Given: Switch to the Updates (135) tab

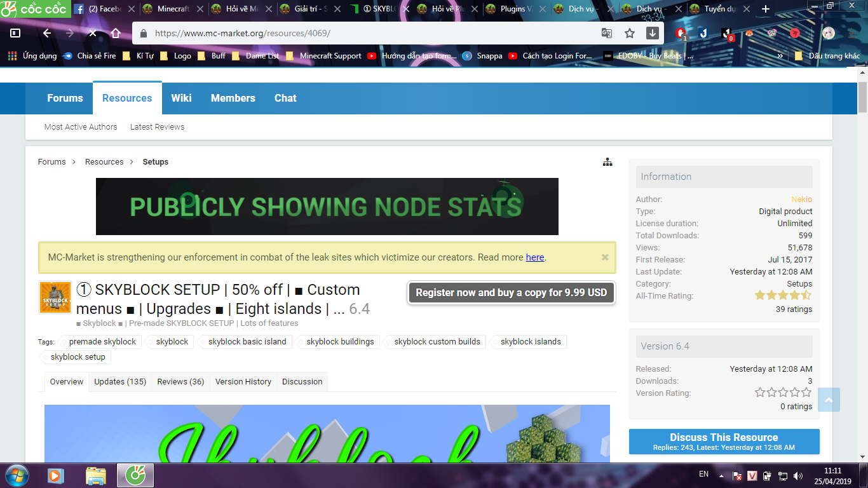Looking at the screenshot, I should pyautogui.click(x=120, y=382).
